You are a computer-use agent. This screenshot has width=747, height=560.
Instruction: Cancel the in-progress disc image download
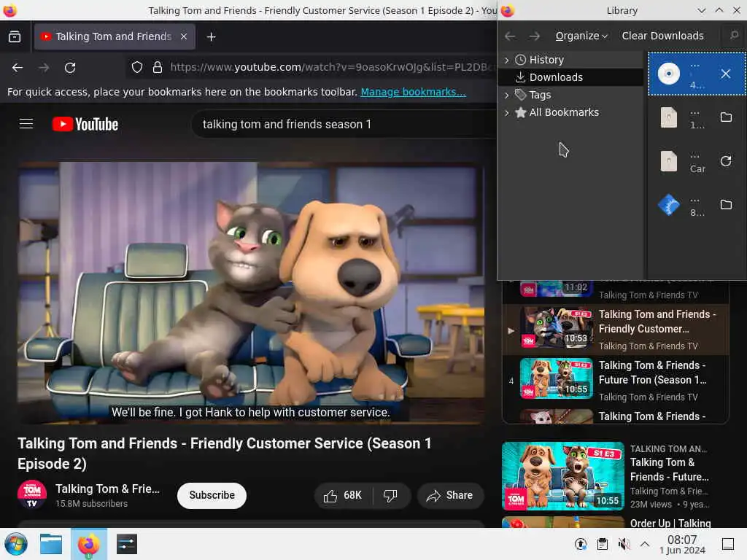coord(726,74)
